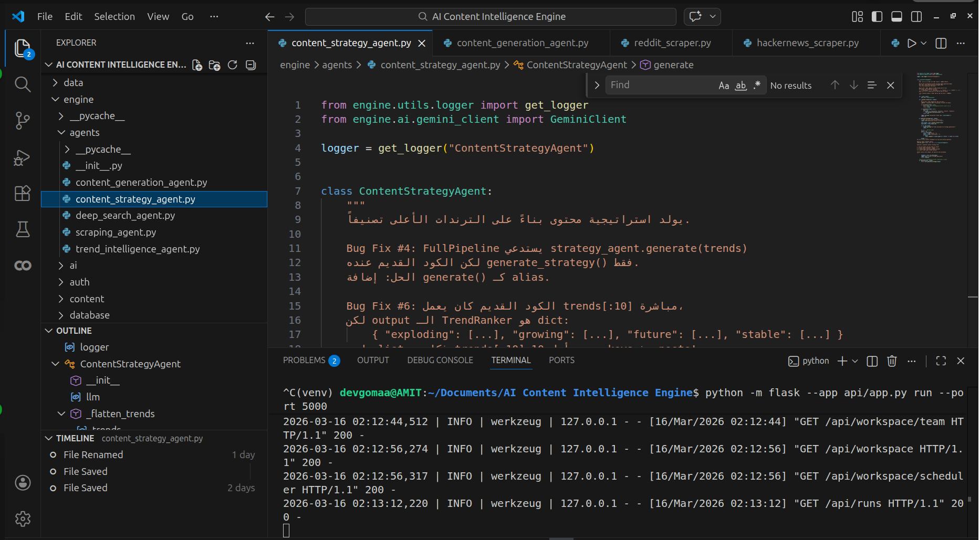Toggle Match Case in Find widget
980x540 pixels.
click(724, 86)
